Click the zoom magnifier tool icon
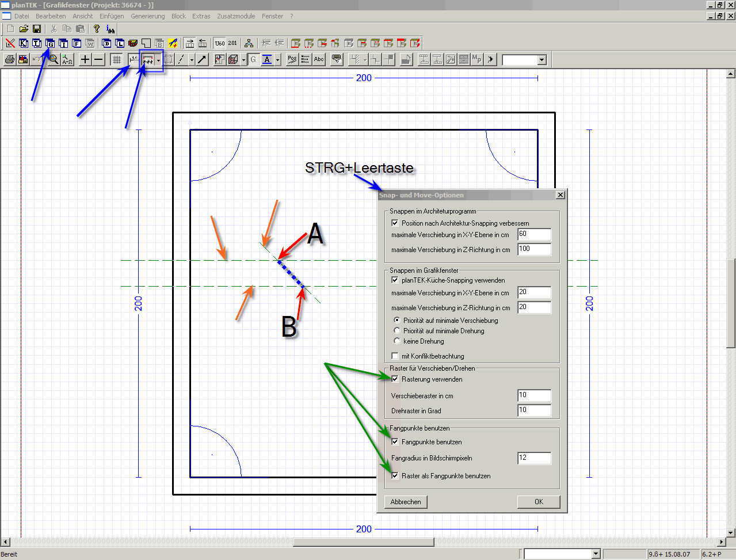Viewport: 736px width, 560px height. (54, 59)
